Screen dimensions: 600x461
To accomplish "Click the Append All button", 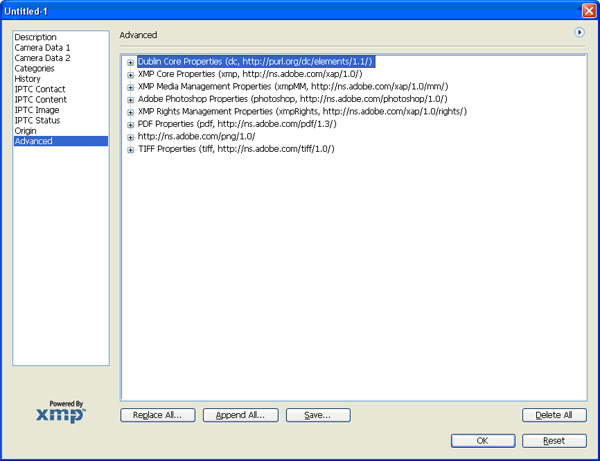I will [x=240, y=415].
